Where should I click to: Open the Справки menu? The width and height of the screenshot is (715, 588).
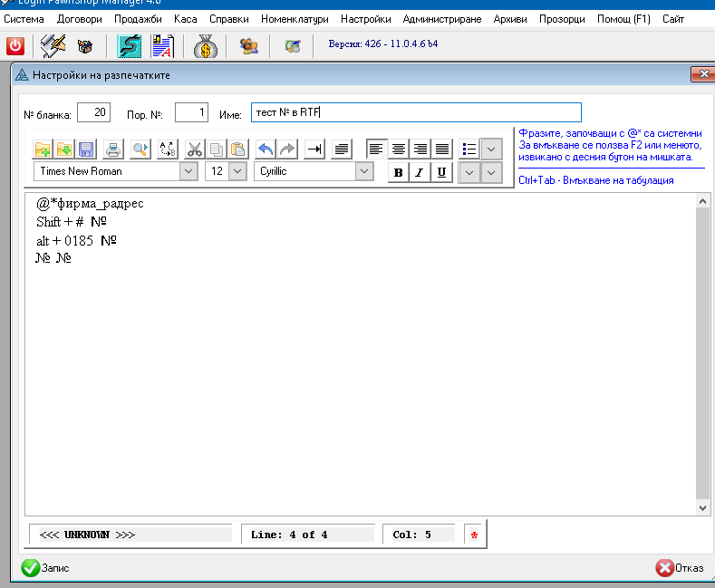click(228, 19)
